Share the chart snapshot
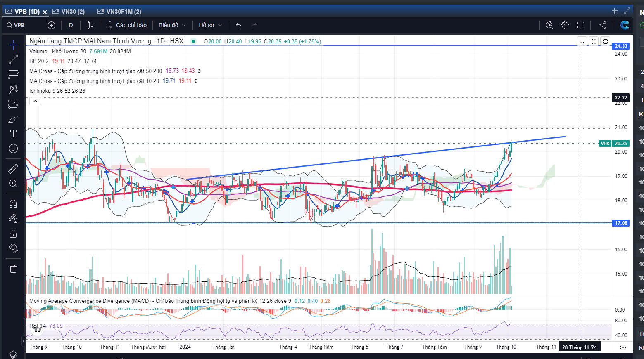Screen dimensions: 644x359 click(x=602, y=25)
